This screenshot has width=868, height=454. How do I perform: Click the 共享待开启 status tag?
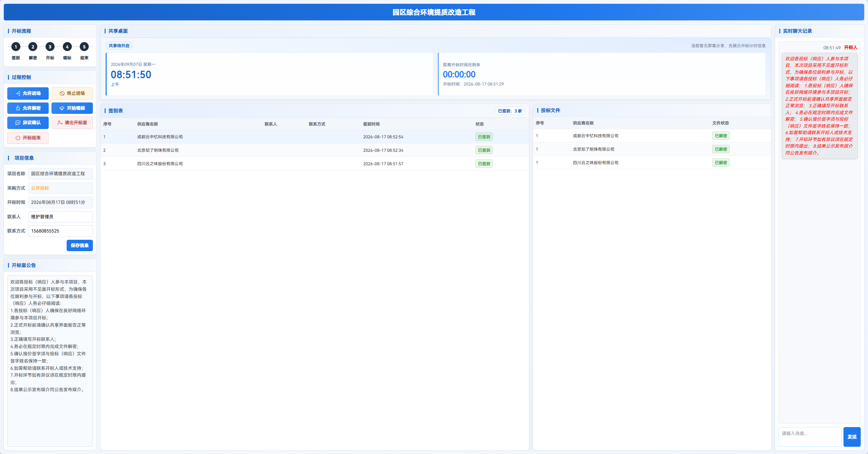[119, 46]
